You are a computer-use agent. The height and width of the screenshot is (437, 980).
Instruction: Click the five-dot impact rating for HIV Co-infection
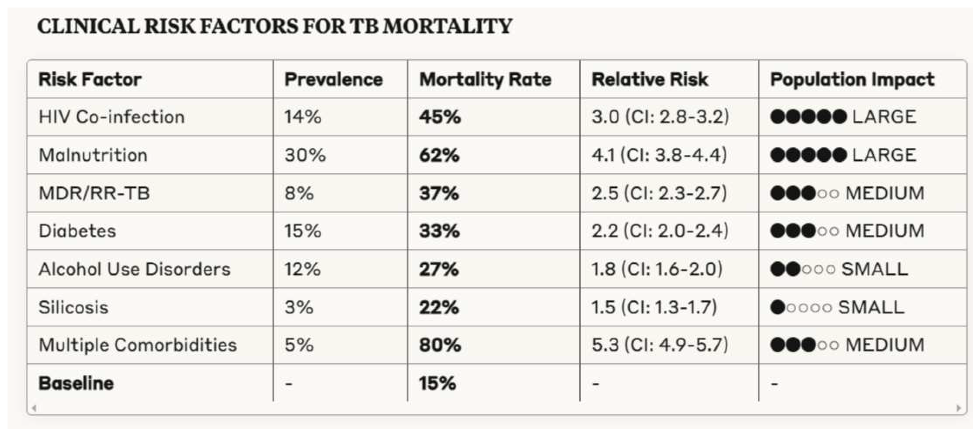tap(808, 117)
